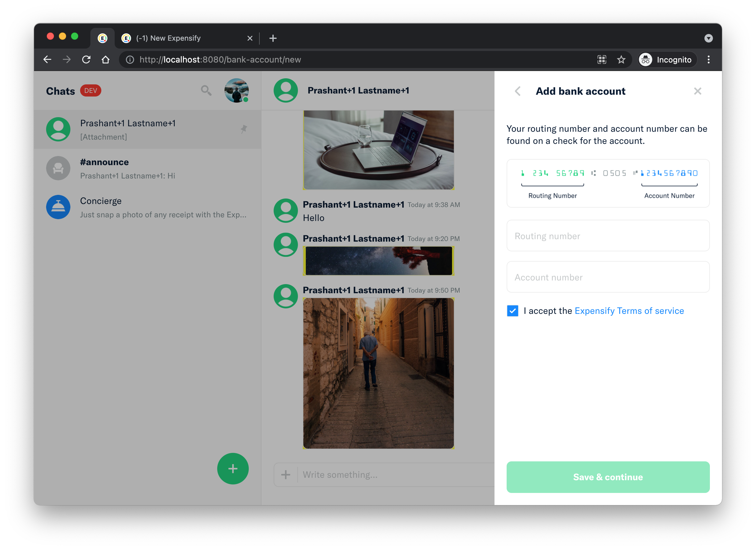Open the Incognito profile menu

667,60
